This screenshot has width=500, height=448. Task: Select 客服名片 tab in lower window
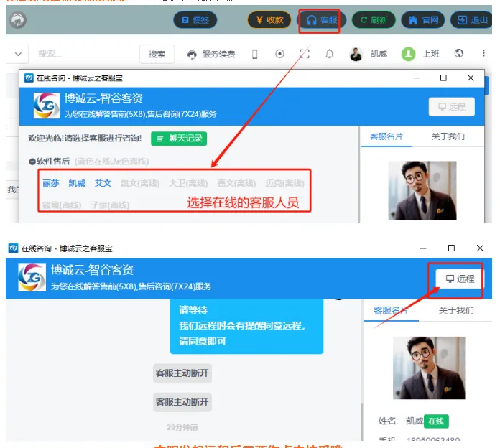391,310
